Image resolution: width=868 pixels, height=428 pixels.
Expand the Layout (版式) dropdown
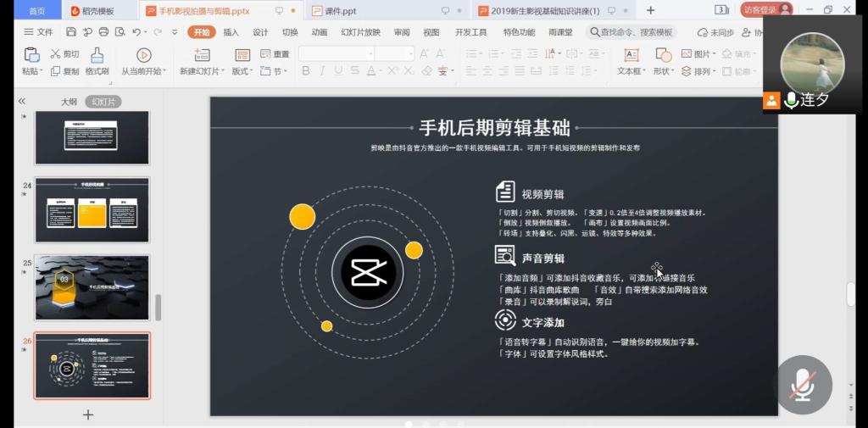(x=242, y=71)
